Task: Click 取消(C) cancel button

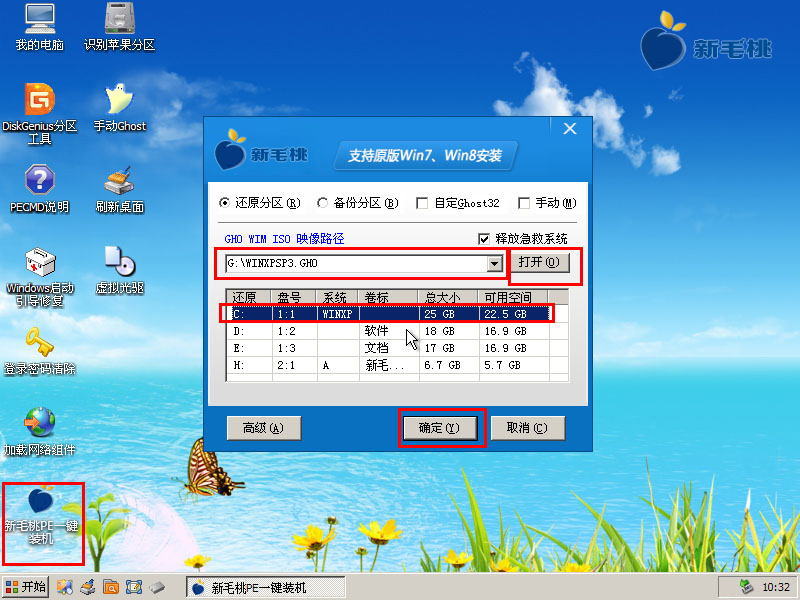Action: click(x=528, y=428)
